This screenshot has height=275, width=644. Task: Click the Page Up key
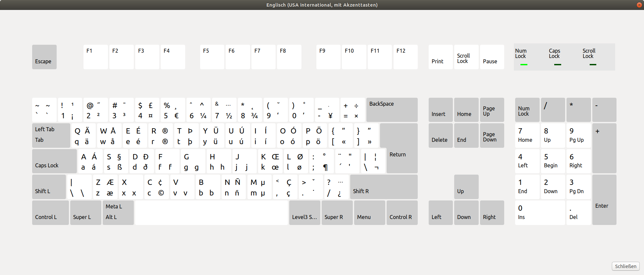pyautogui.click(x=492, y=110)
